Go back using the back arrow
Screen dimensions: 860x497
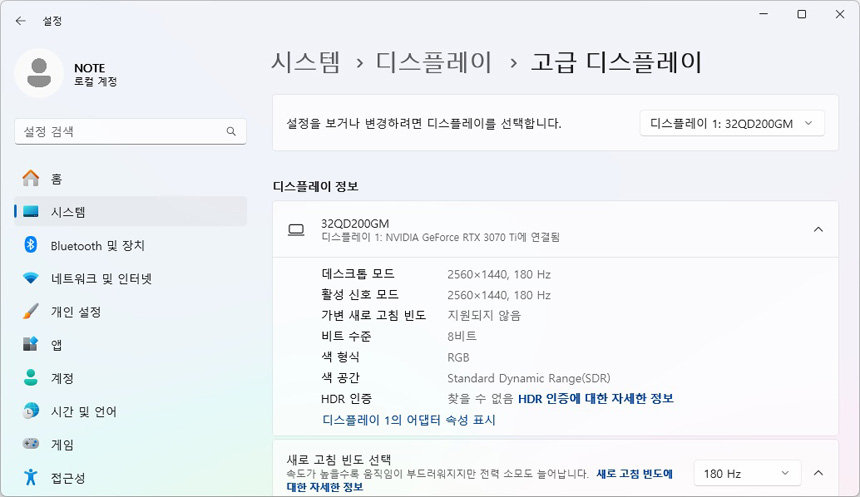point(20,20)
